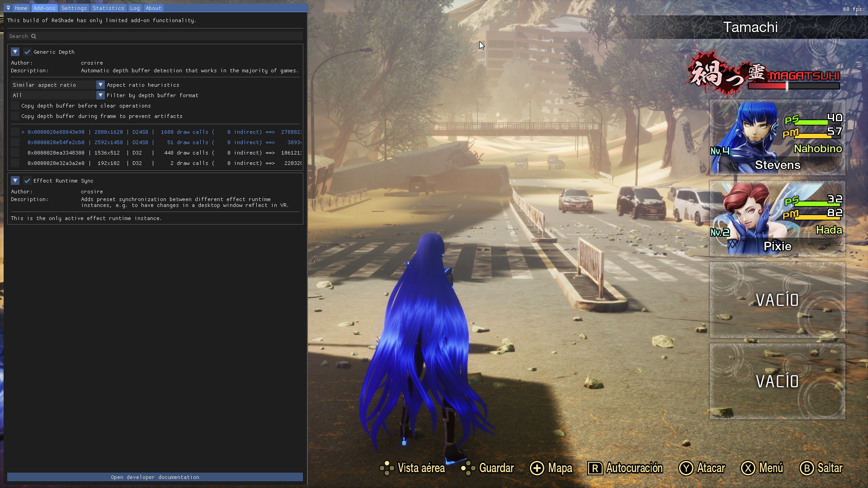
Task: Open the Statistics tab
Action: point(108,8)
